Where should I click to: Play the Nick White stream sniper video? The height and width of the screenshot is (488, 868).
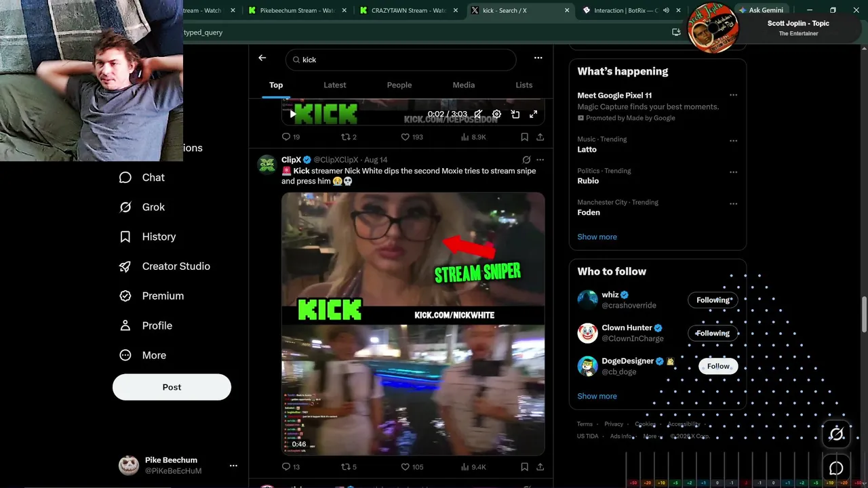tap(413, 324)
